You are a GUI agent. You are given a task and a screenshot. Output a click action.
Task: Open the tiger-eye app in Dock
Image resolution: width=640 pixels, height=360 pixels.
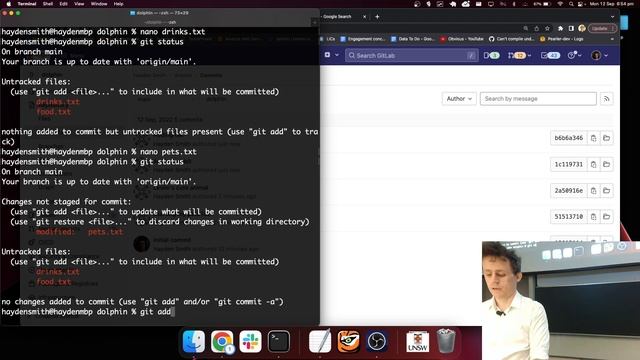[348, 341]
